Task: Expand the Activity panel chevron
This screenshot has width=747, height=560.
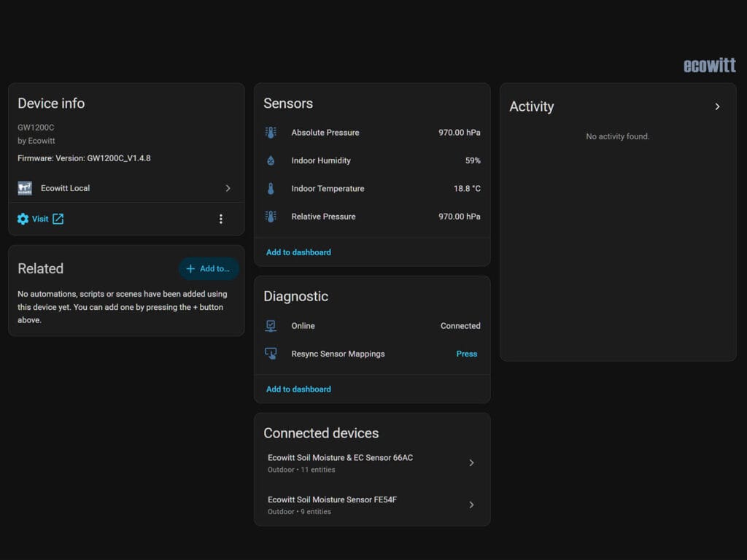Action: pos(718,106)
